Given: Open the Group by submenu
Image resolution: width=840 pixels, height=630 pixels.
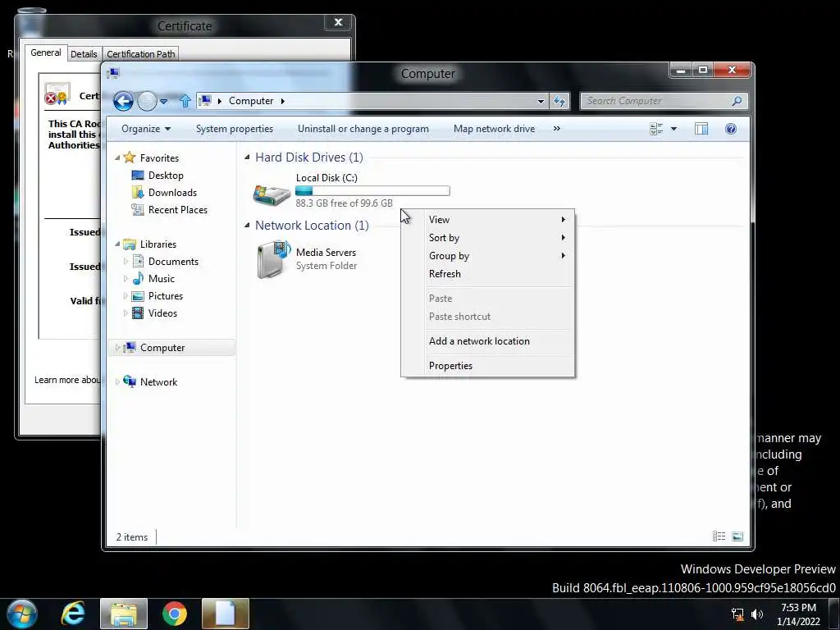Looking at the screenshot, I should (x=487, y=256).
